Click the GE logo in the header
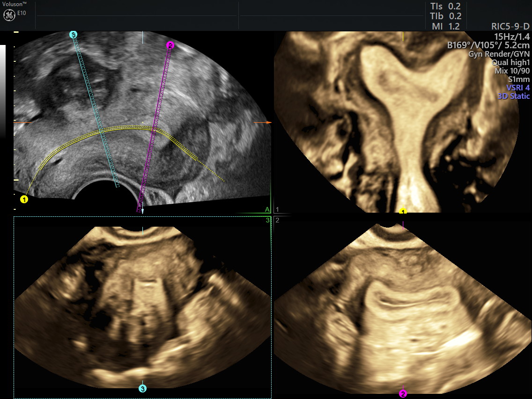The height and width of the screenshot is (399, 532). 8,15
